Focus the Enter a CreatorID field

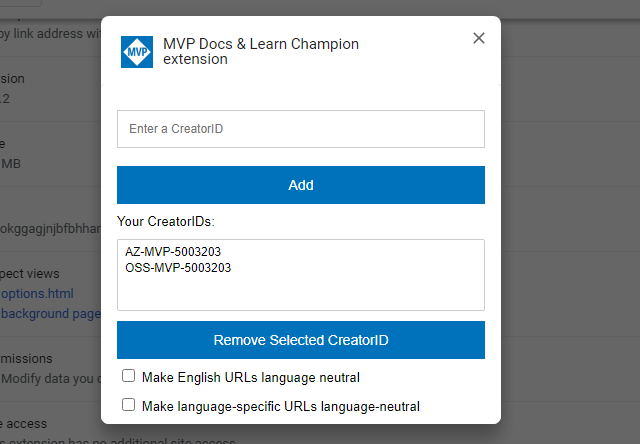point(301,129)
